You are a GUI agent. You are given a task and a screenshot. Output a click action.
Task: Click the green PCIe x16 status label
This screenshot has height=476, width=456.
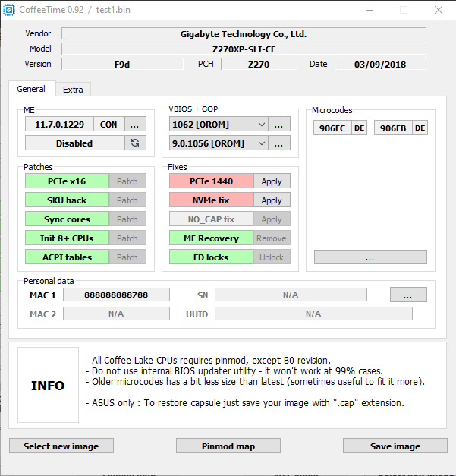pyautogui.click(x=67, y=181)
